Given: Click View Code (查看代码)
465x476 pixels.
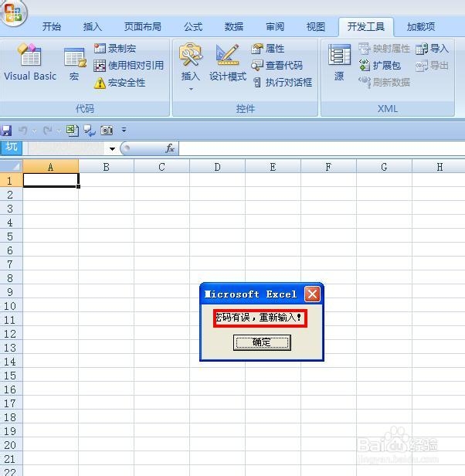Looking at the screenshot, I should (277, 65).
